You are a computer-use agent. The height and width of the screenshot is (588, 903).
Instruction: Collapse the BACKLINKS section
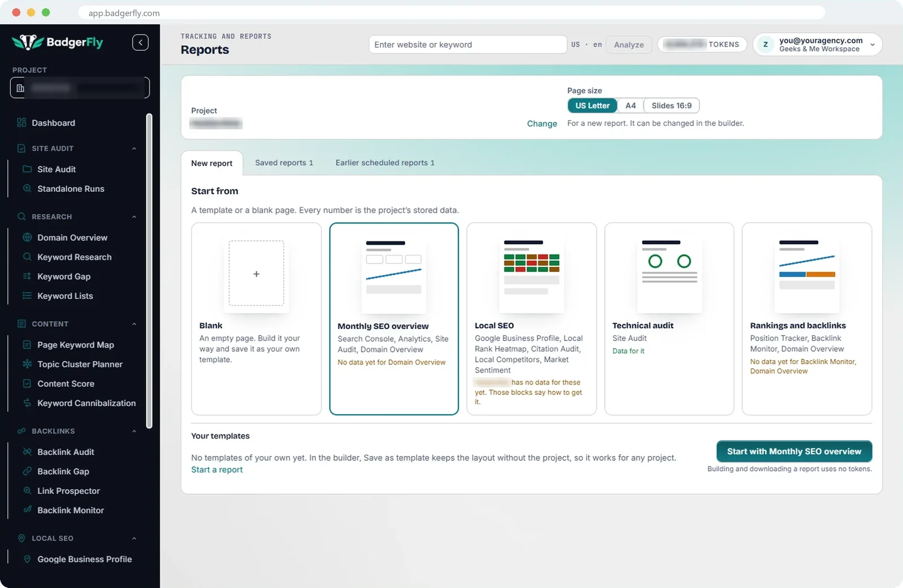[x=134, y=431]
